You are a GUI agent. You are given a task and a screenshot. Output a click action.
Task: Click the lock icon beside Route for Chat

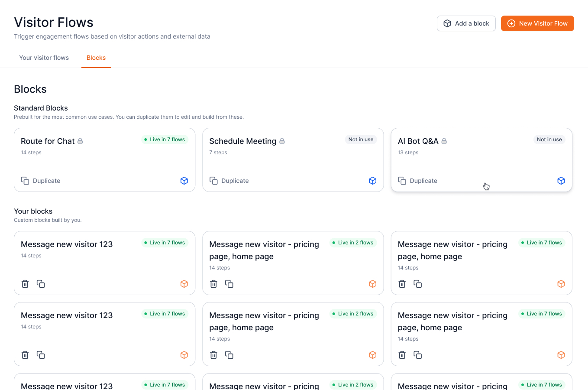pyautogui.click(x=80, y=141)
